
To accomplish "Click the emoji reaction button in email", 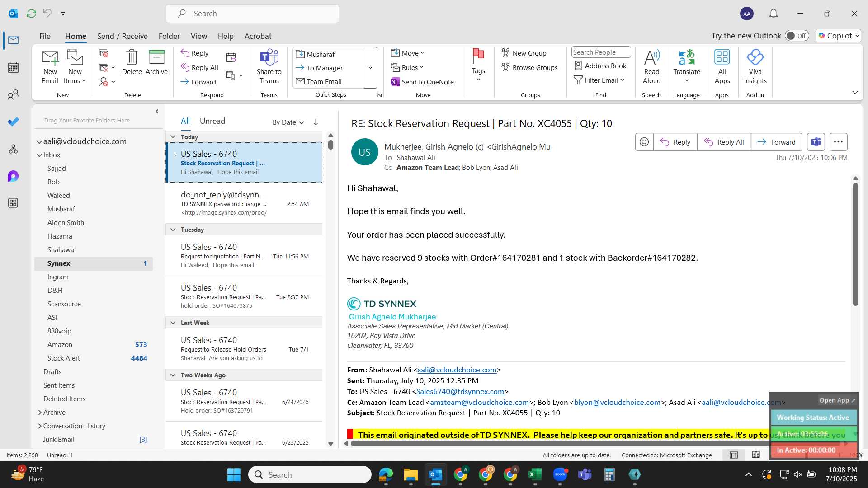I will [644, 142].
